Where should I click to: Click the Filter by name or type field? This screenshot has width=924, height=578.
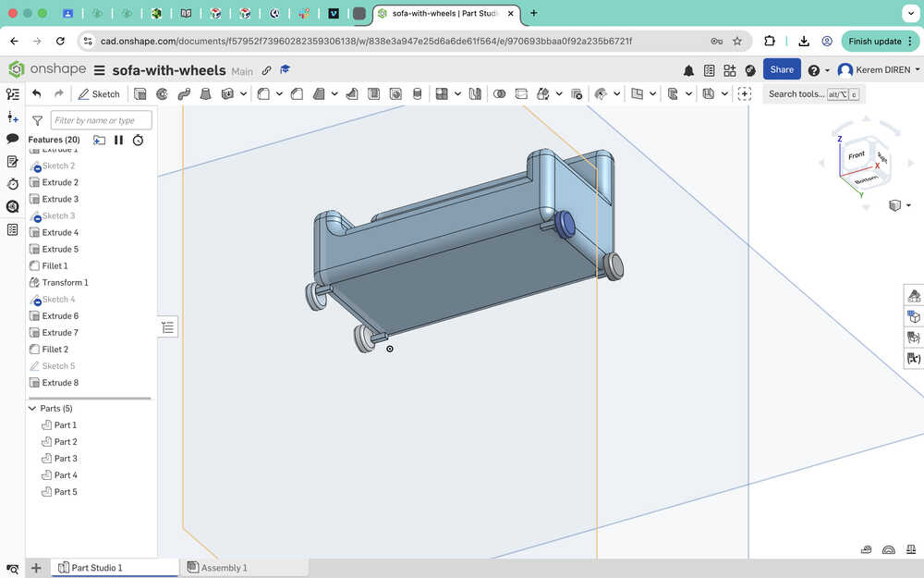[101, 120]
